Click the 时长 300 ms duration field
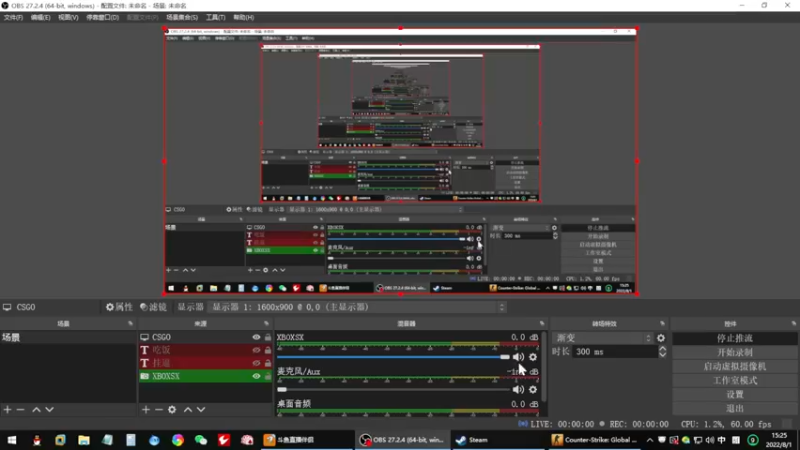 (615, 352)
